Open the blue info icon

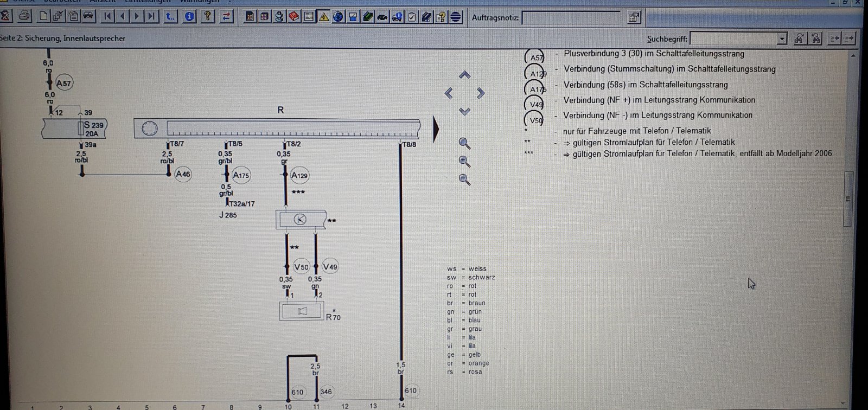[189, 16]
